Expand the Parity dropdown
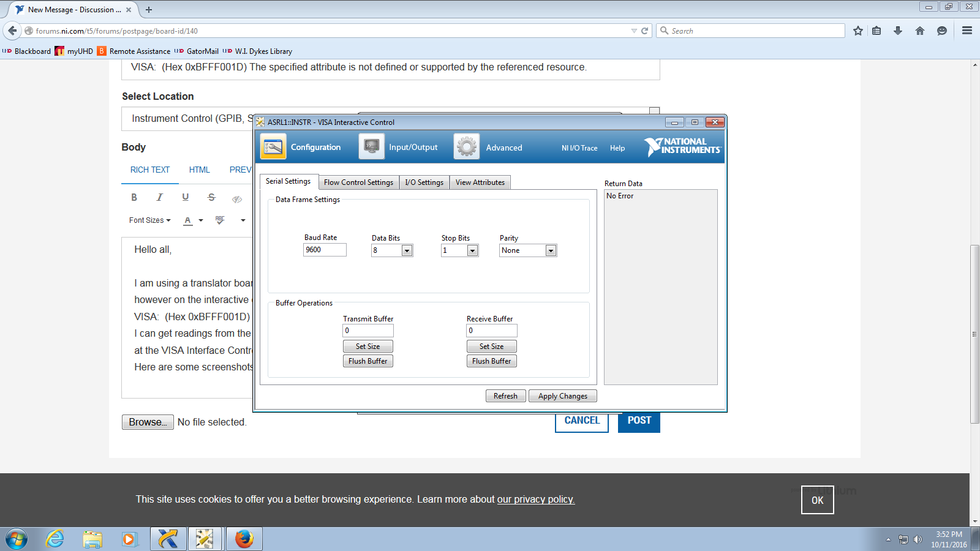 click(x=551, y=250)
